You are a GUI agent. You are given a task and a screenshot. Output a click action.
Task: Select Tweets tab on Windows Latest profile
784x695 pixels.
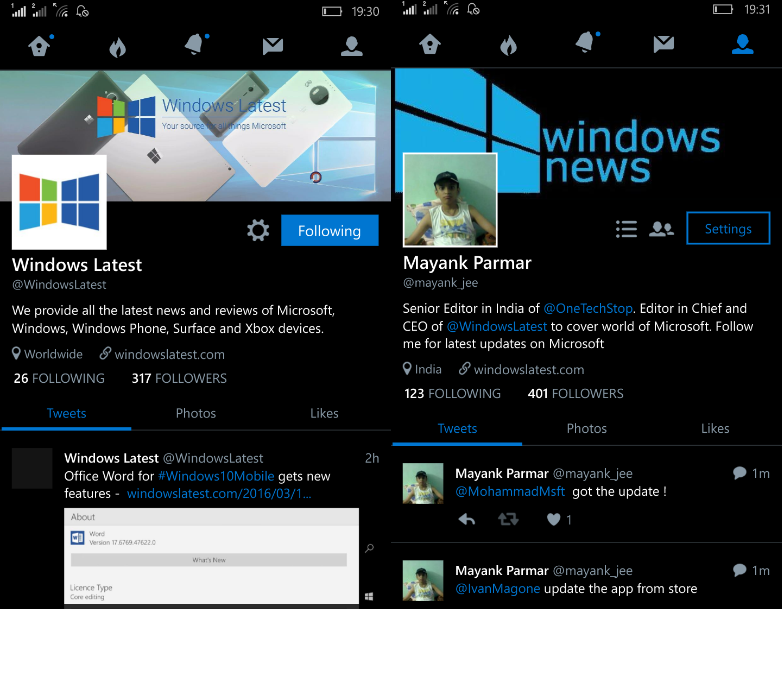coord(66,414)
